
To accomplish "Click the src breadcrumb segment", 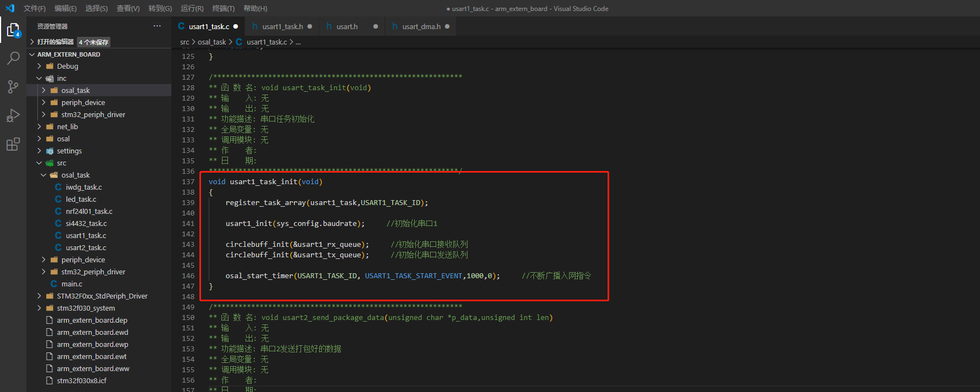I will pyautogui.click(x=185, y=42).
